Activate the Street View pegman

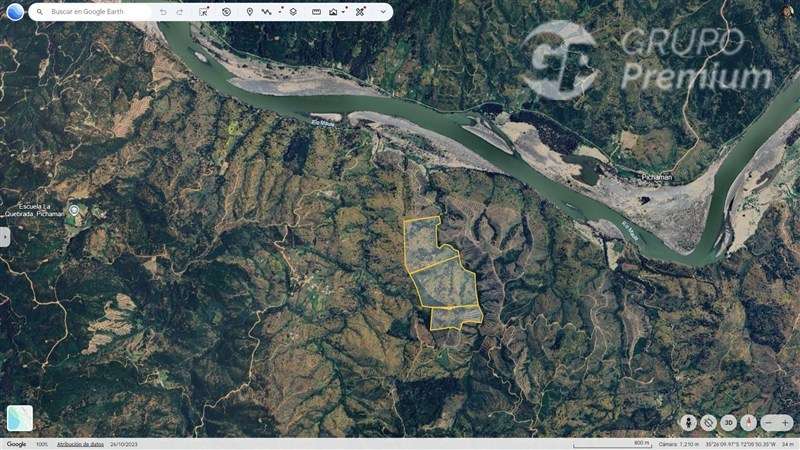tap(688, 422)
